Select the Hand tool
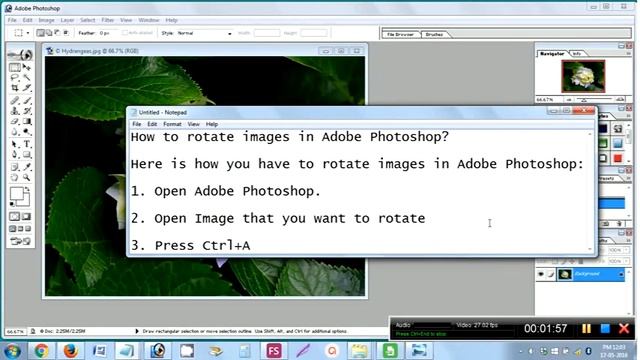640x360 pixels. tap(15, 178)
